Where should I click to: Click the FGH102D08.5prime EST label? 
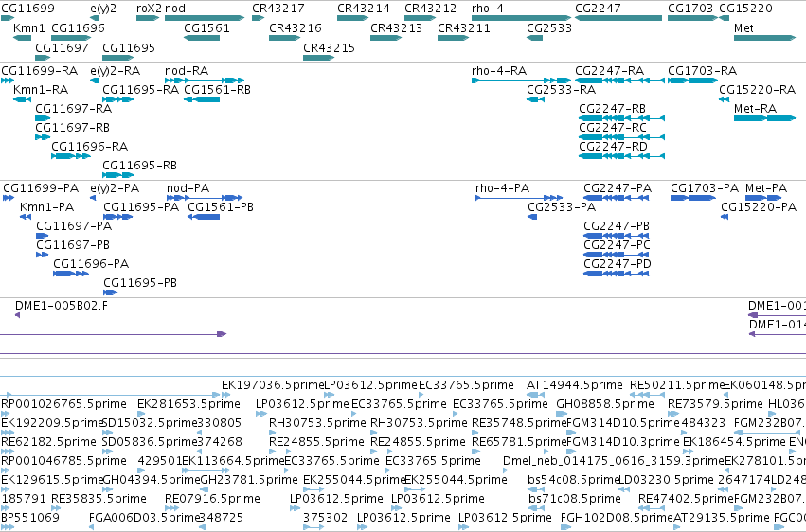[x=617, y=518]
